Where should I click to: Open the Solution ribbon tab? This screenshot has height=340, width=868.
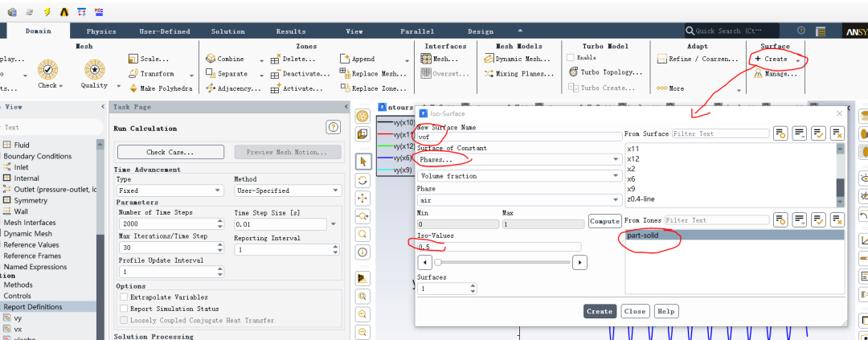(x=227, y=31)
